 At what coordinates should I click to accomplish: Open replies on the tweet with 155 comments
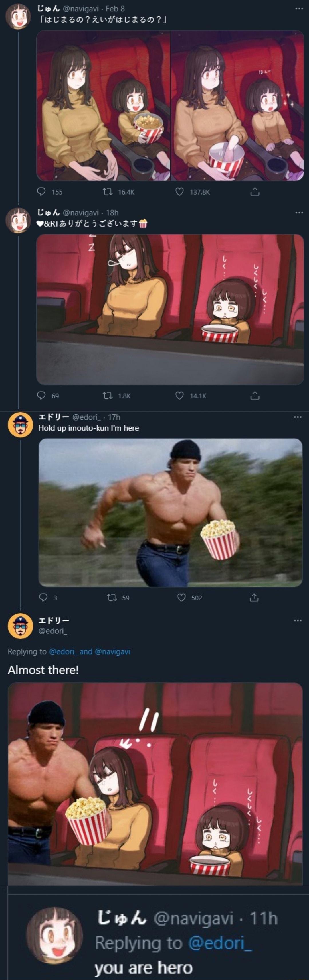point(41,192)
